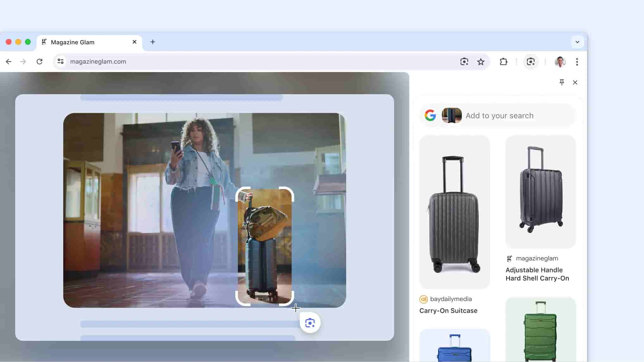Open the Extensions puzzle icon
The height and width of the screenshot is (362, 644).
pyautogui.click(x=504, y=62)
